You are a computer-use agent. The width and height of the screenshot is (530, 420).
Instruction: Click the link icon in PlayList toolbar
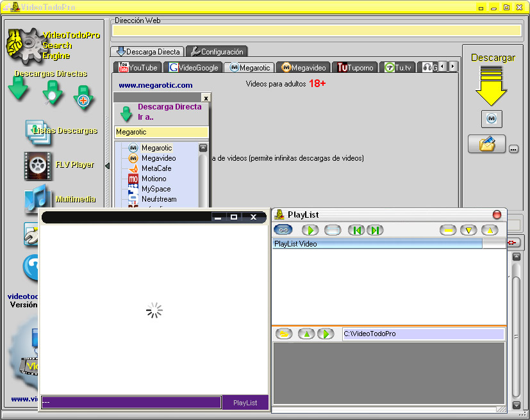click(283, 230)
